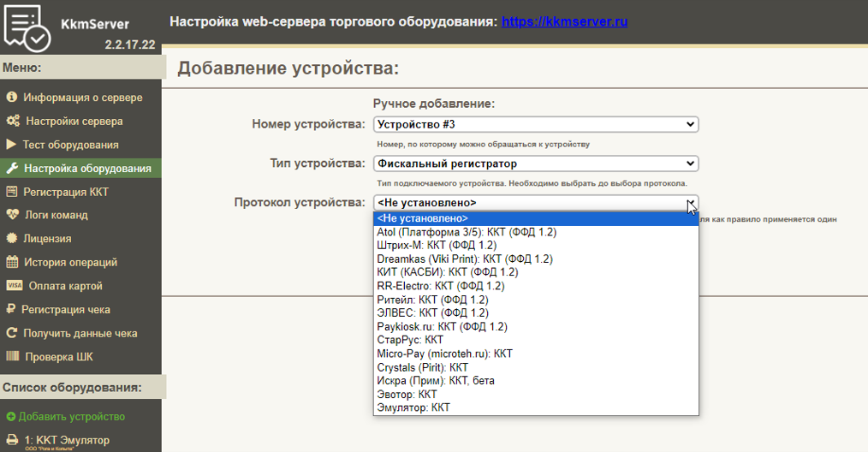Click the Номер устройства field label
This screenshot has width=868, height=452.
click(x=308, y=124)
